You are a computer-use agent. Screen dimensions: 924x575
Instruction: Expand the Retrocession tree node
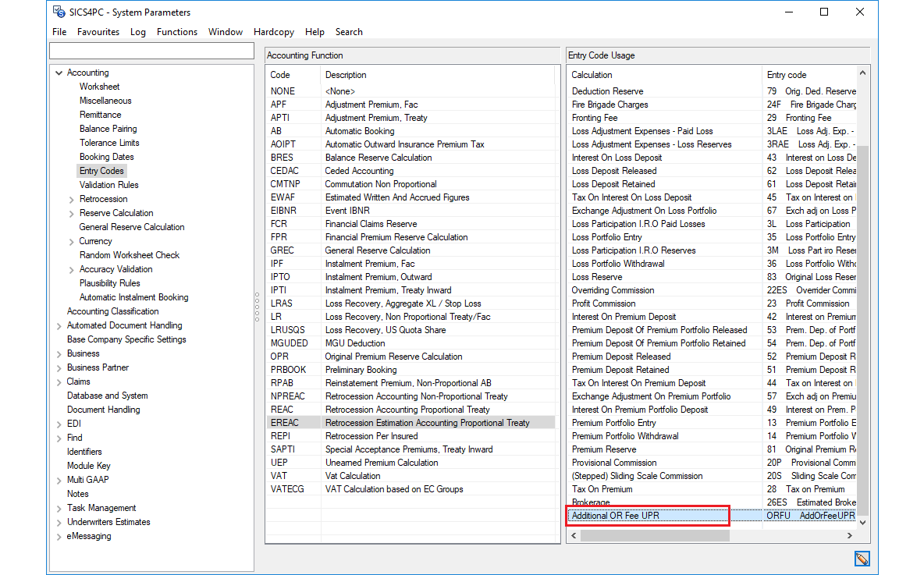click(72, 199)
